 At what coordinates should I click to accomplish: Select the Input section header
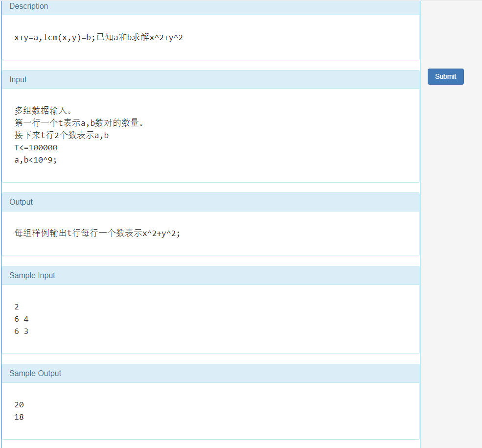click(x=18, y=79)
